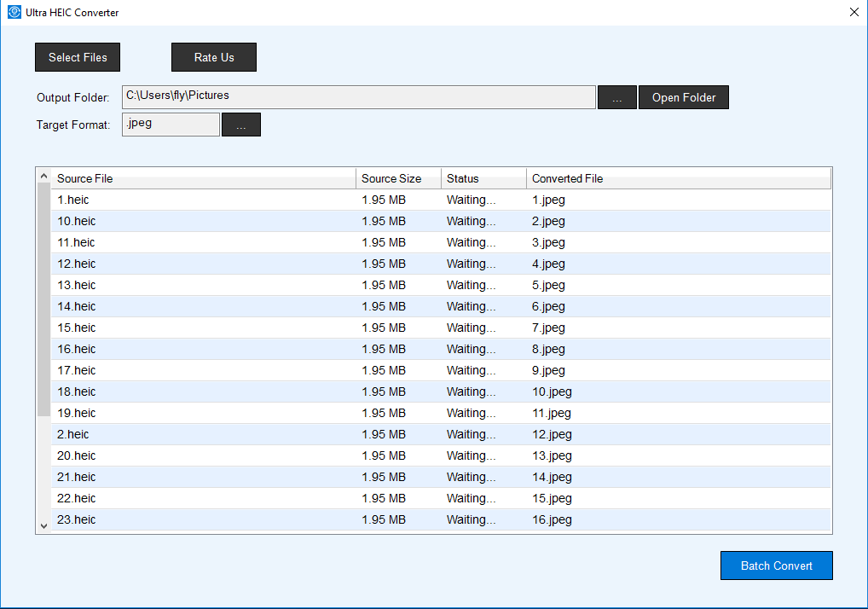Click the vertical scrollbar thumb of the list
Viewport: 868px width, 609px height.
pos(43,299)
